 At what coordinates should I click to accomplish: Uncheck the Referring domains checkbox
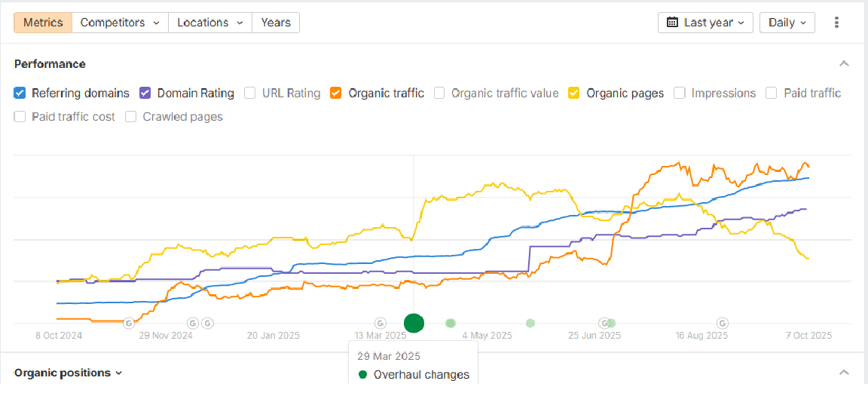click(20, 94)
